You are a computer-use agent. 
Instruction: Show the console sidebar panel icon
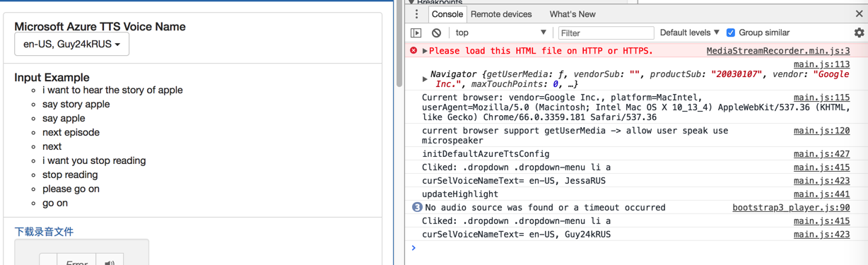coord(416,33)
